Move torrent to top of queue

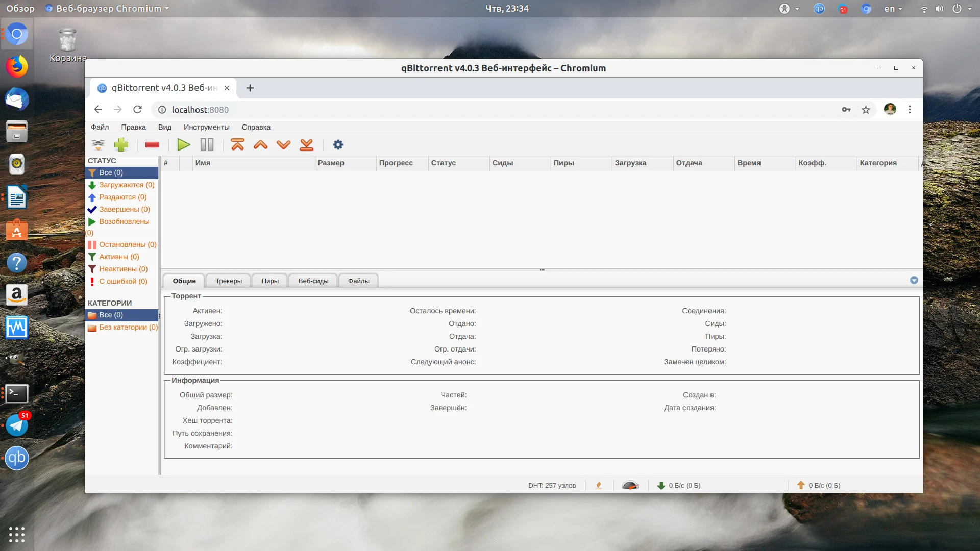[x=237, y=145]
